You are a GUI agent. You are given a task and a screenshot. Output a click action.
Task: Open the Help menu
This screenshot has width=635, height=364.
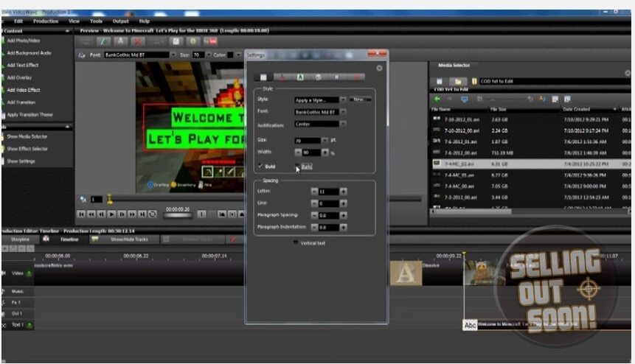tap(145, 21)
